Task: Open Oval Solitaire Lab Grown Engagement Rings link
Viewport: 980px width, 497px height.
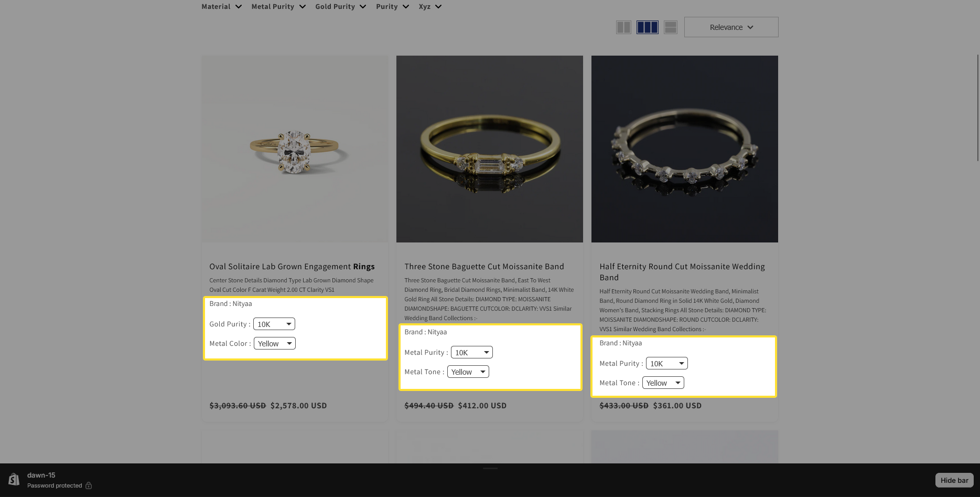Action: [x=292, y=267]
